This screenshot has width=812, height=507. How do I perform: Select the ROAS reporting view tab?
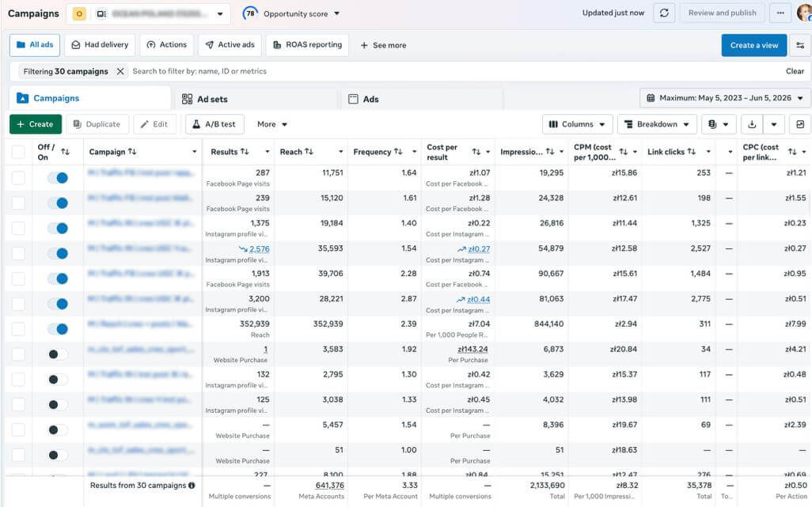point(308,45)
